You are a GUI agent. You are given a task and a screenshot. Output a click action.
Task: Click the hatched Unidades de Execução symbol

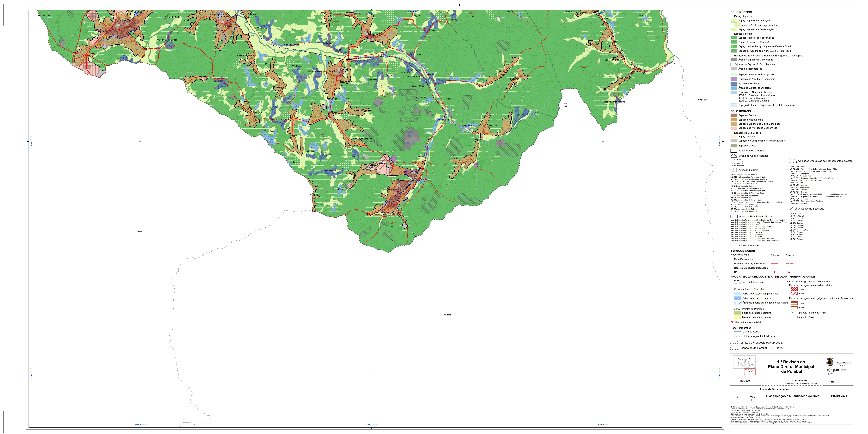(793, 209)
